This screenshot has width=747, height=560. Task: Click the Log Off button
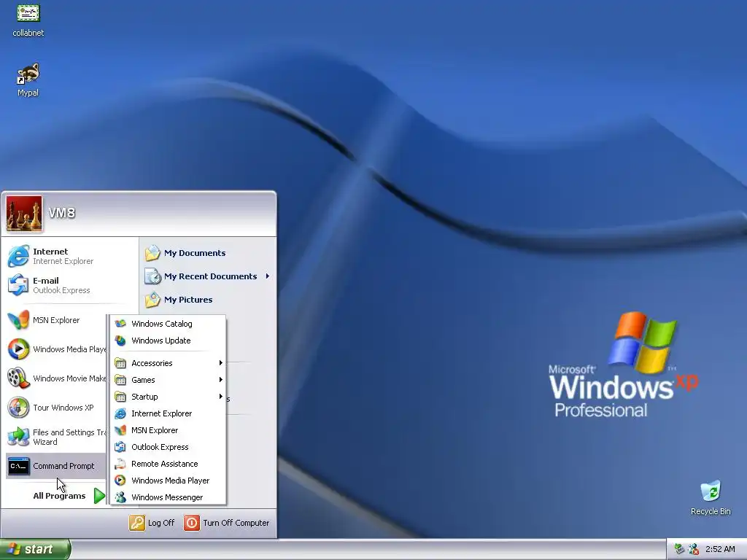click(152, 523)
